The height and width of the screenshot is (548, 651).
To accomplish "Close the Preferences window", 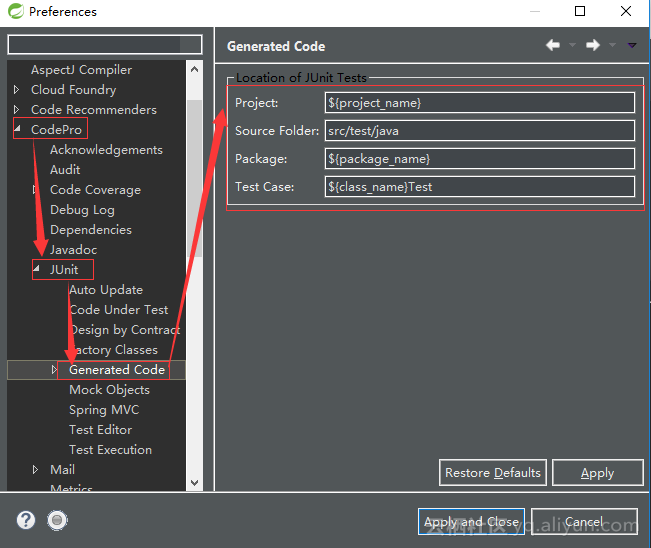I will [x=626, y=11].
